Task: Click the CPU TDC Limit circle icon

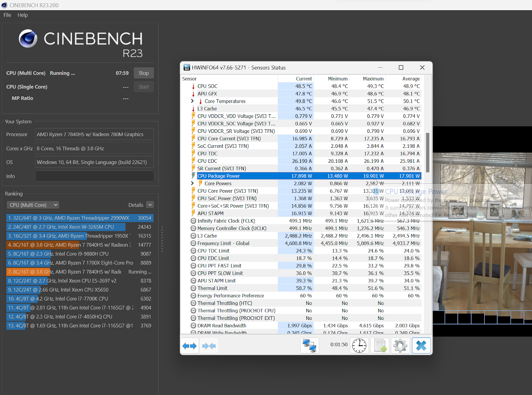Action: point(193,251)
